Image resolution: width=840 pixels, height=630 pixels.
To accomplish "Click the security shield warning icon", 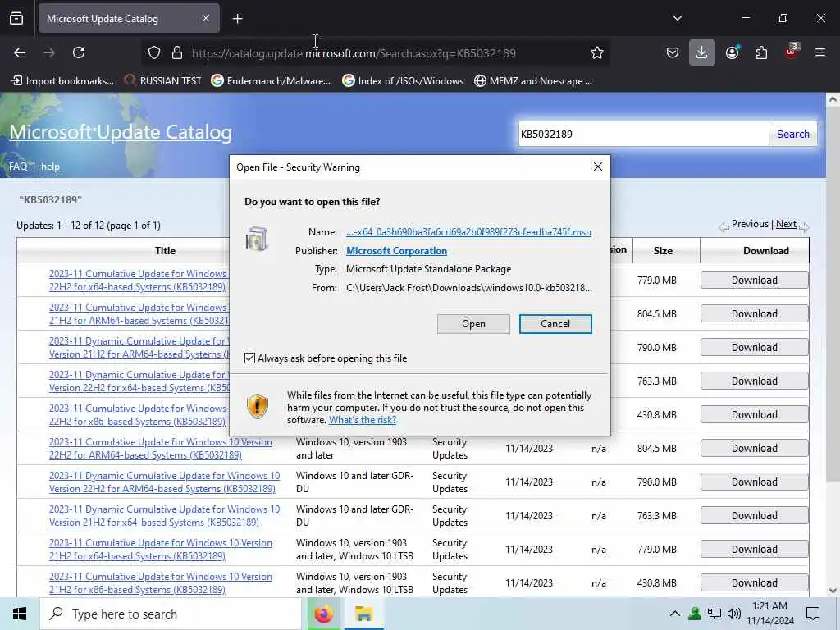I will tap(257, 407).
